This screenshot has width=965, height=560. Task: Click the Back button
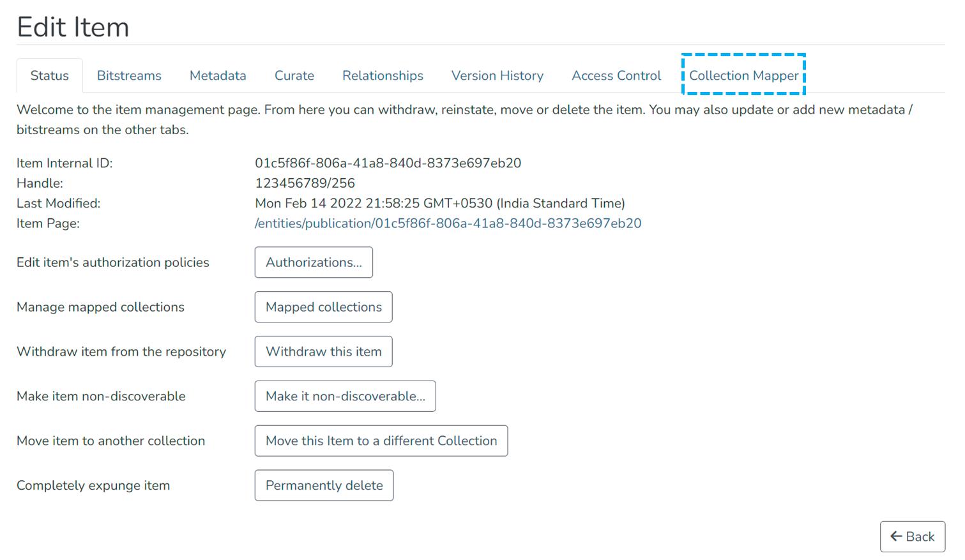click(912, 536)
